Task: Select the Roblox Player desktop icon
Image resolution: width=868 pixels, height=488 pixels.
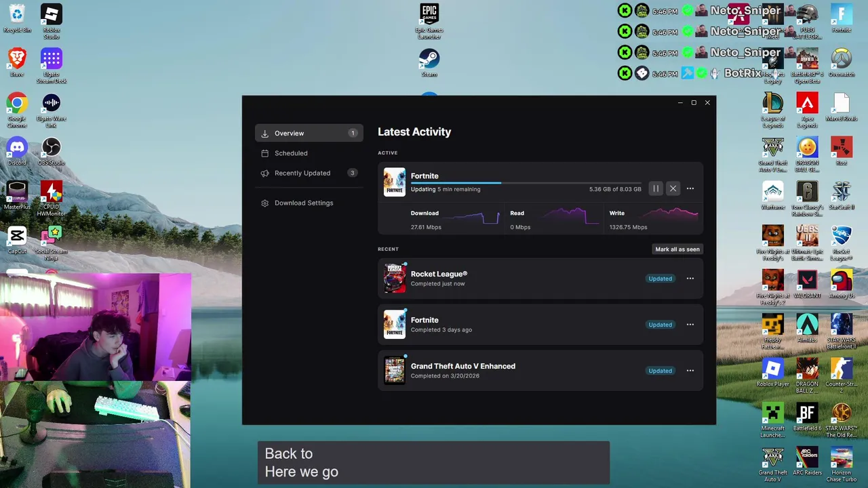Action: point(772,371)
